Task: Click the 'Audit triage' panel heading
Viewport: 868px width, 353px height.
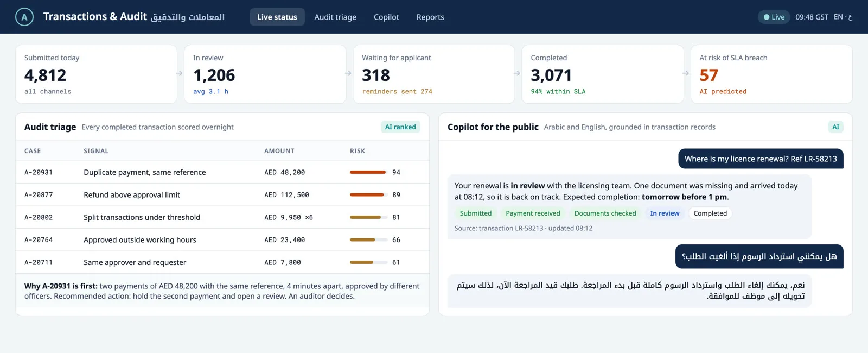Action: (50, 127)
